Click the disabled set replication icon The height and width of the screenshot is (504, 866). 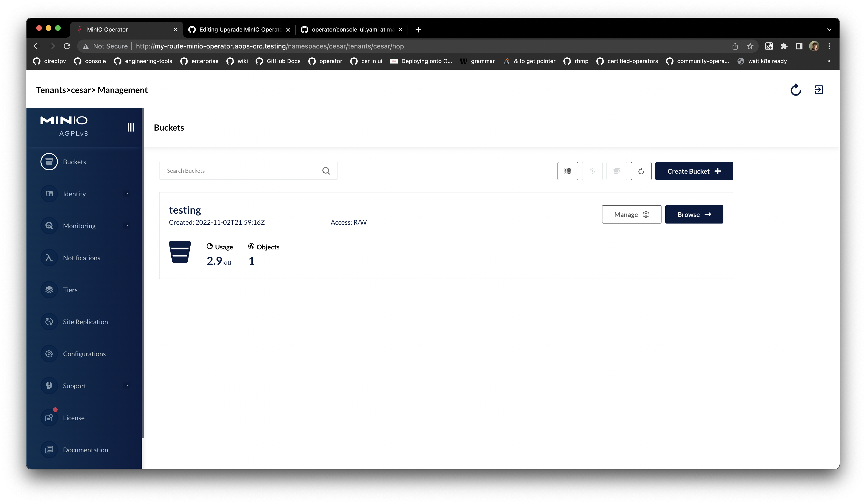click(592, 171)
